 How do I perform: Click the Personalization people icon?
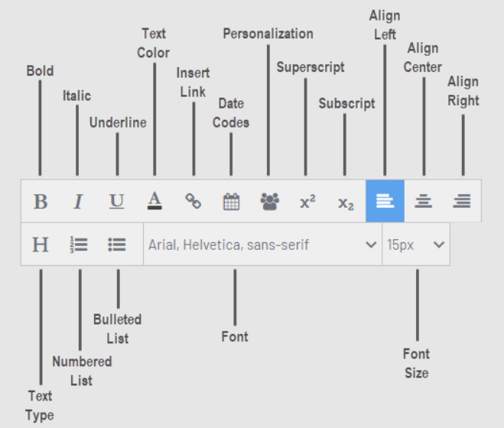coord(269,202)
